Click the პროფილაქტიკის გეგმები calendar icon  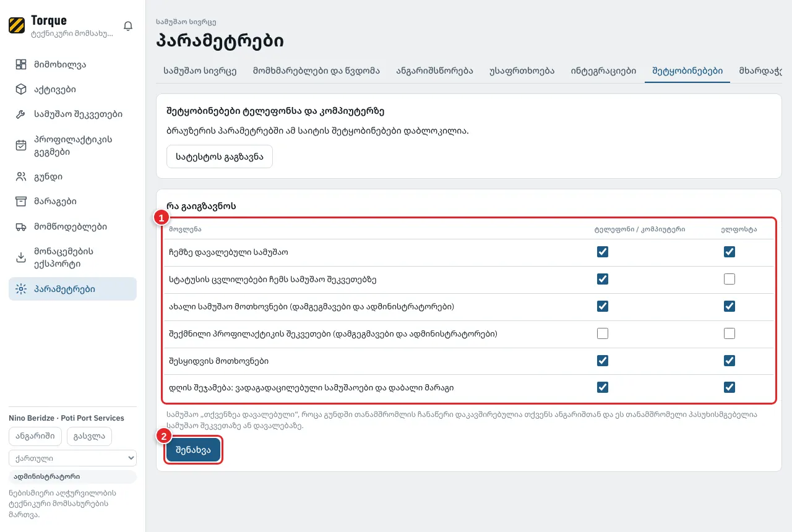tap(21, 145)
